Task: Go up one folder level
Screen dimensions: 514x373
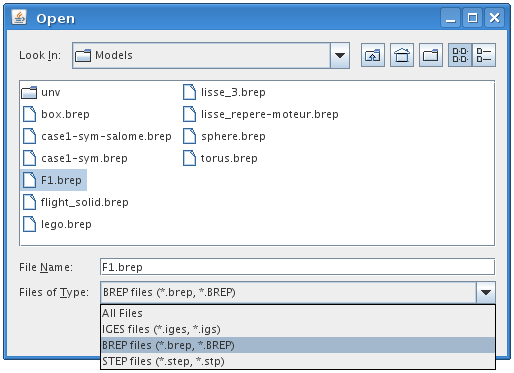Action: pyautogui.click(x=373, y=55)
